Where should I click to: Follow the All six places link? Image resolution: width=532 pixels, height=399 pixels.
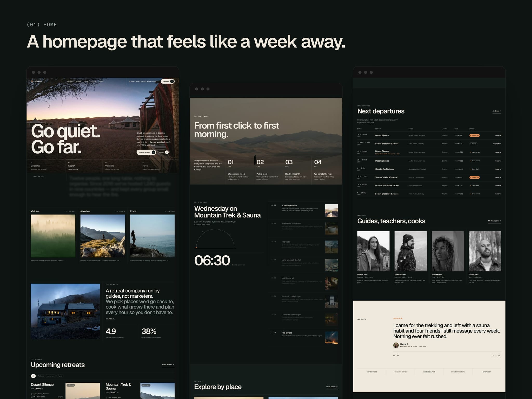[x=332, y=387]
